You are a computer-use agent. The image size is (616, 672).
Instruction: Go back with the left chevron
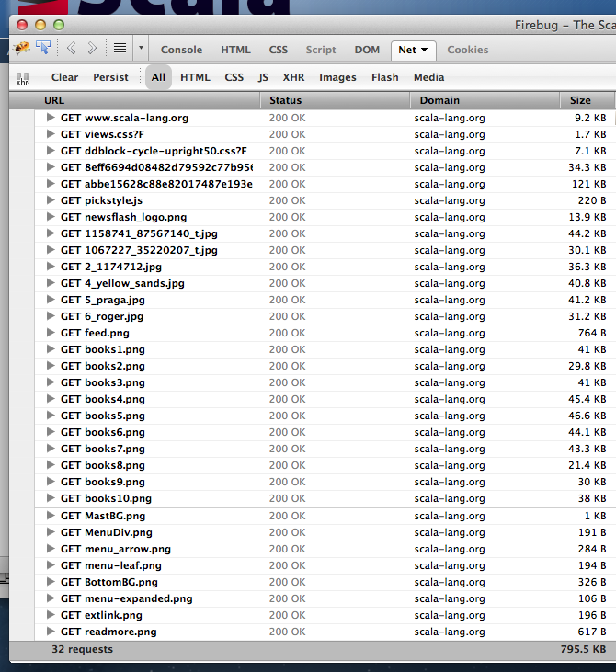72,48
